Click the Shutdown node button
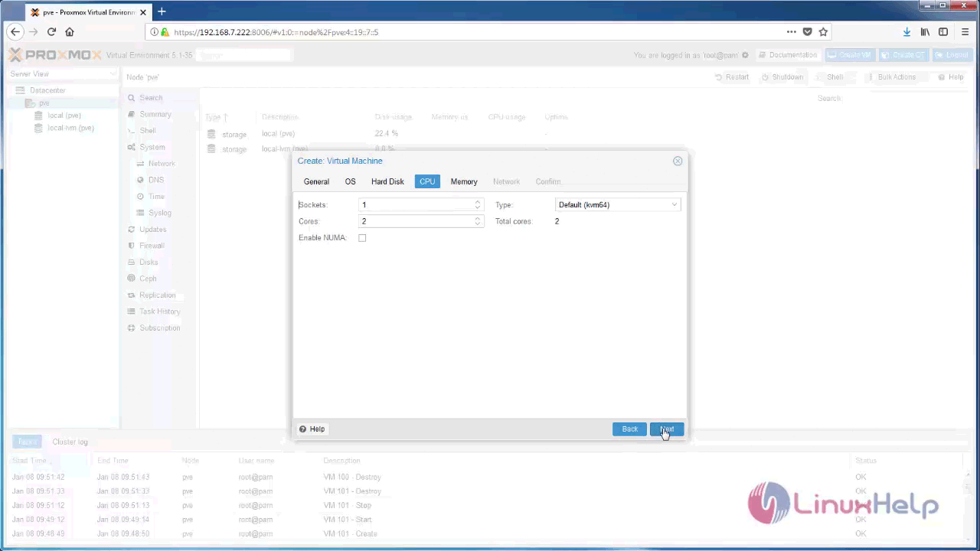980x551 pixels. (782, 77)
